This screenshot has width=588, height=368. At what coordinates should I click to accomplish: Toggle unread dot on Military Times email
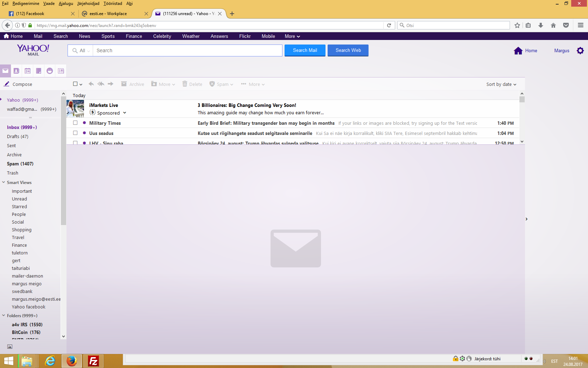click(84, 123)
